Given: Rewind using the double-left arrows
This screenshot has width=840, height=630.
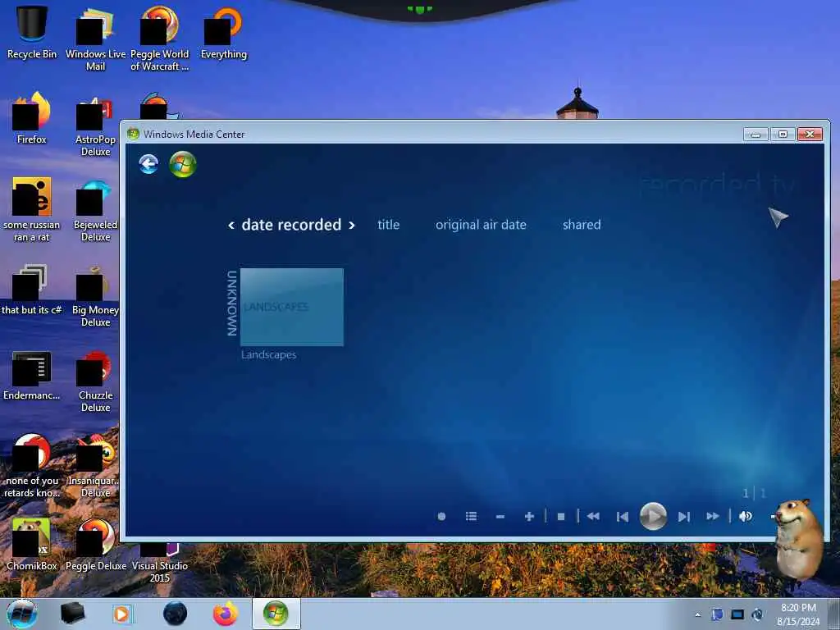Looking at the screenshot, I should point(593,517).
